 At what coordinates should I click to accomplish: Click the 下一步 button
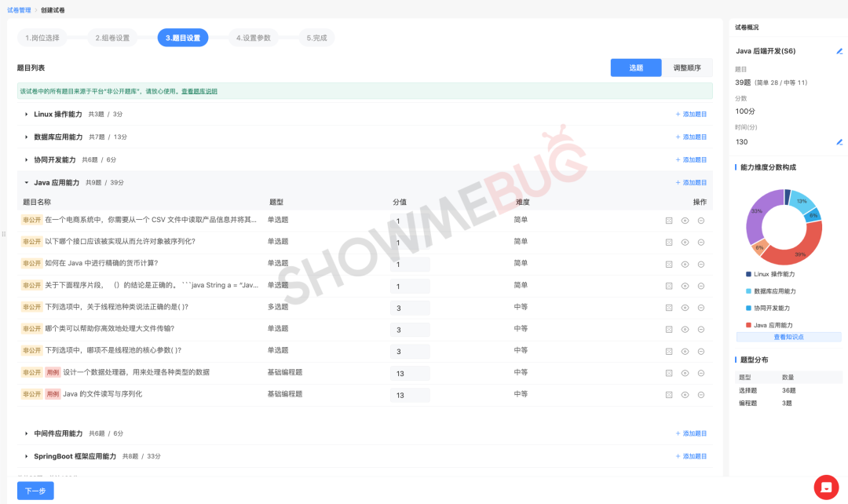[x=35, y=491]
